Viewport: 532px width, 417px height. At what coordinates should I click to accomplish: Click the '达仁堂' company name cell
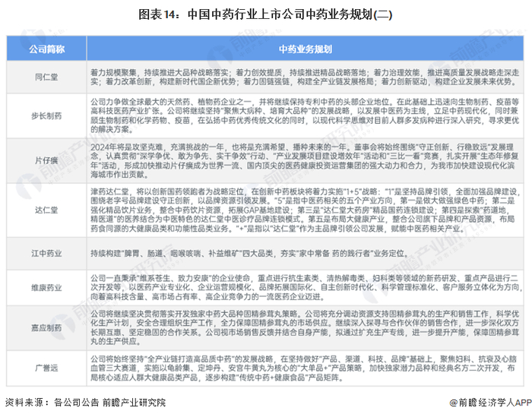pos(46,210)
